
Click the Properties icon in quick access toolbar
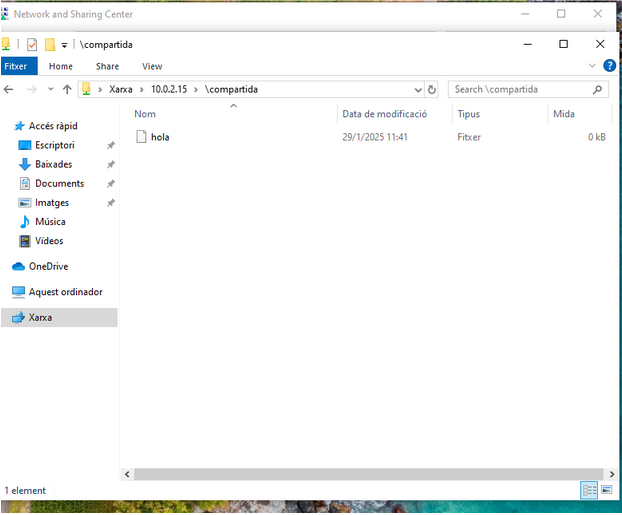click(x=32, y=44)
